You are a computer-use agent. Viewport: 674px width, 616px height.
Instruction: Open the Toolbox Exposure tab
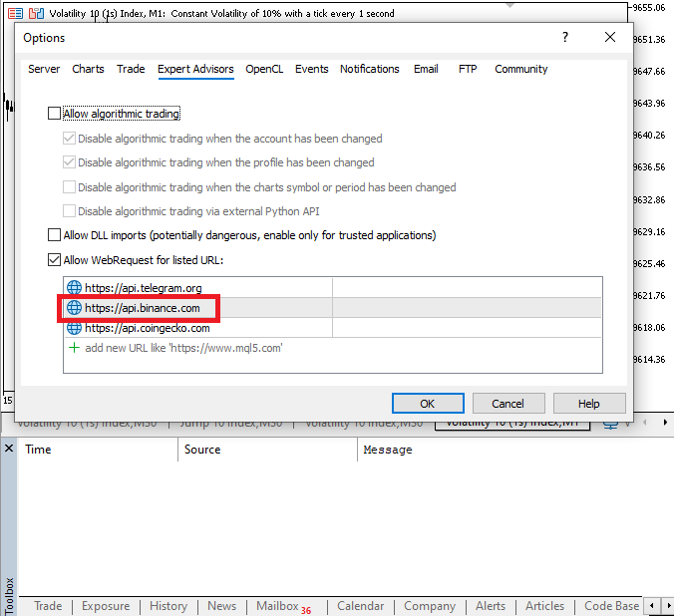point(106,606)
